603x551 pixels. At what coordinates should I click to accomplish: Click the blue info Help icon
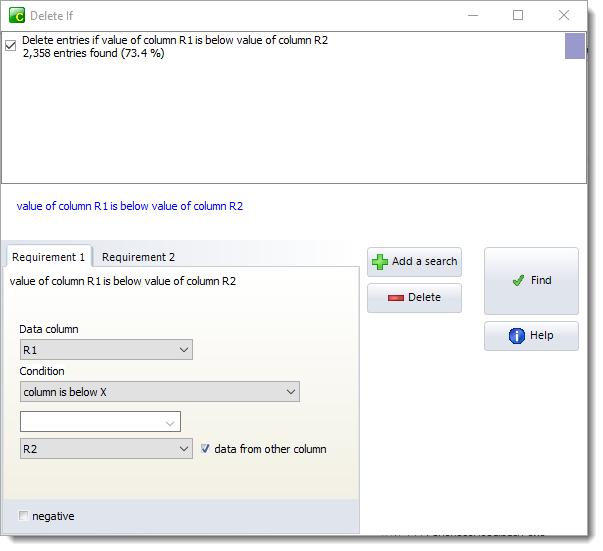point(516,336)
